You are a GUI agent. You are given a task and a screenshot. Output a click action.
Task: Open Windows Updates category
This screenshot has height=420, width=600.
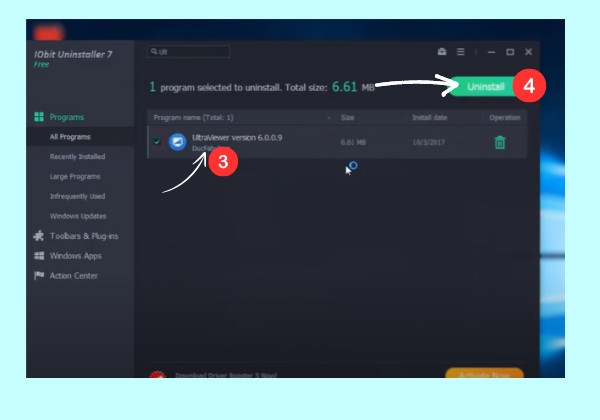[x=78, y=216]
